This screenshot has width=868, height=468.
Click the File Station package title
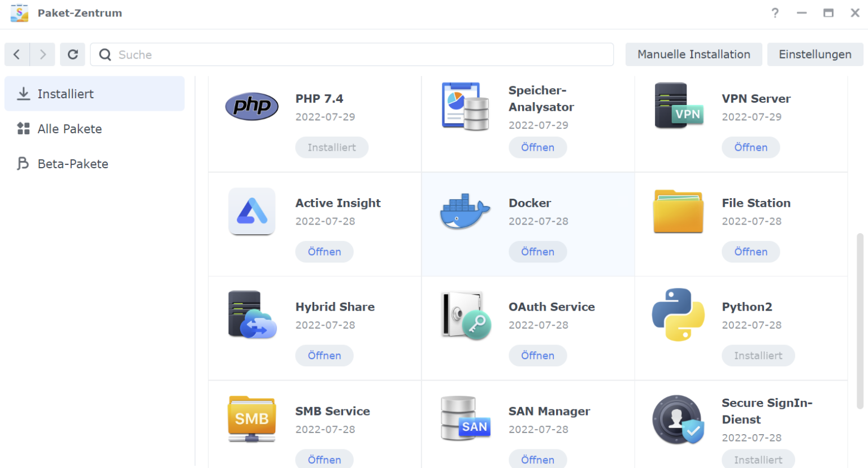coord(756,203)
